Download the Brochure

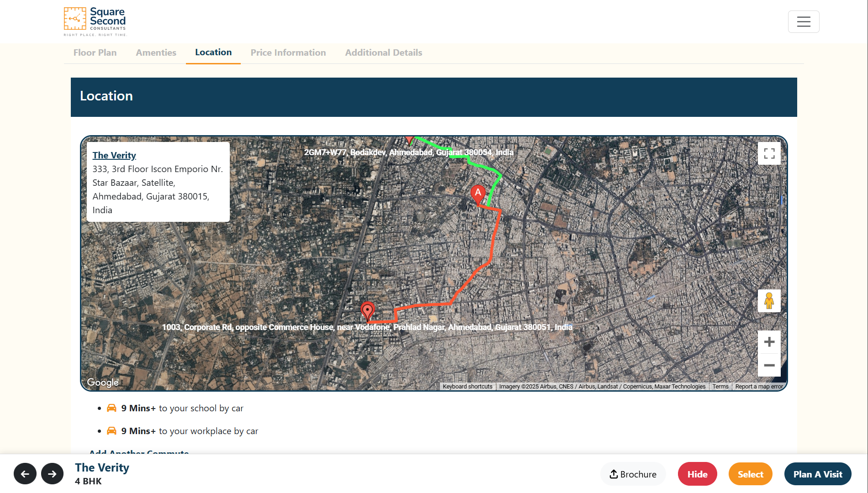(633, 474)
